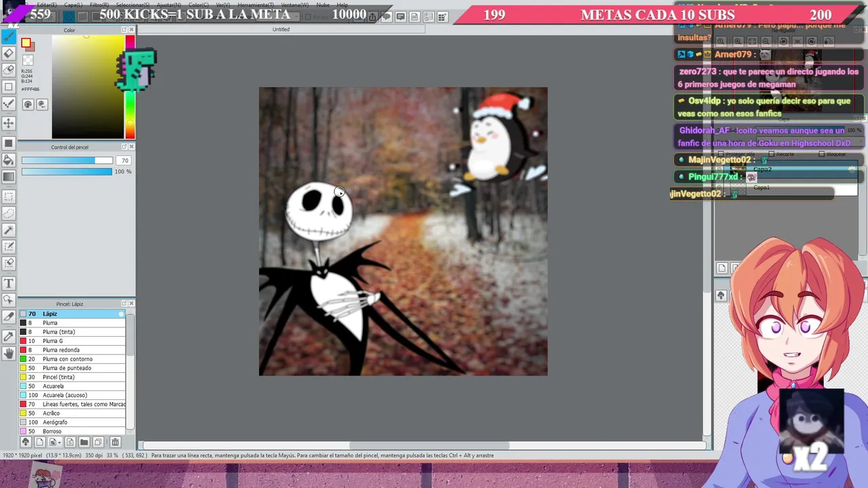Screen dimensions: 868x488
Task: Download a brush from cloud icon
Action: point(26,442)
